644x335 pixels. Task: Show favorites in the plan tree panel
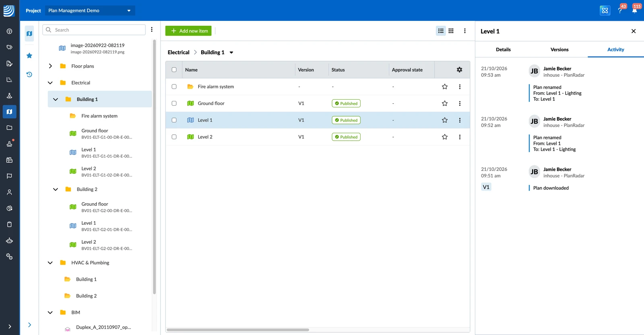point(29,56)
